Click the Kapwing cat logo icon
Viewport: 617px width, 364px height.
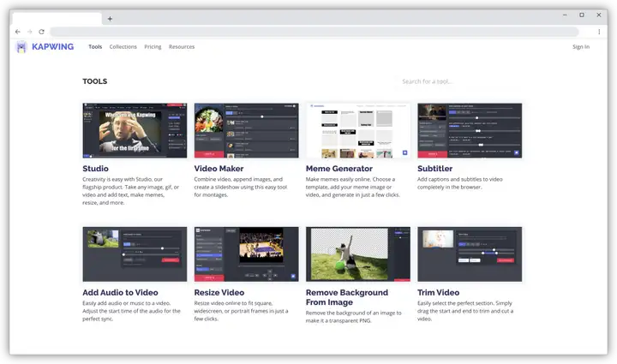[x=21, y=47]
